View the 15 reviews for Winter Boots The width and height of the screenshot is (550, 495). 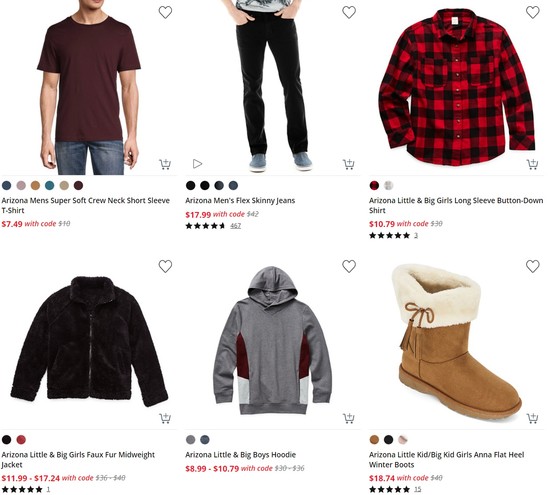pos(417,489)
